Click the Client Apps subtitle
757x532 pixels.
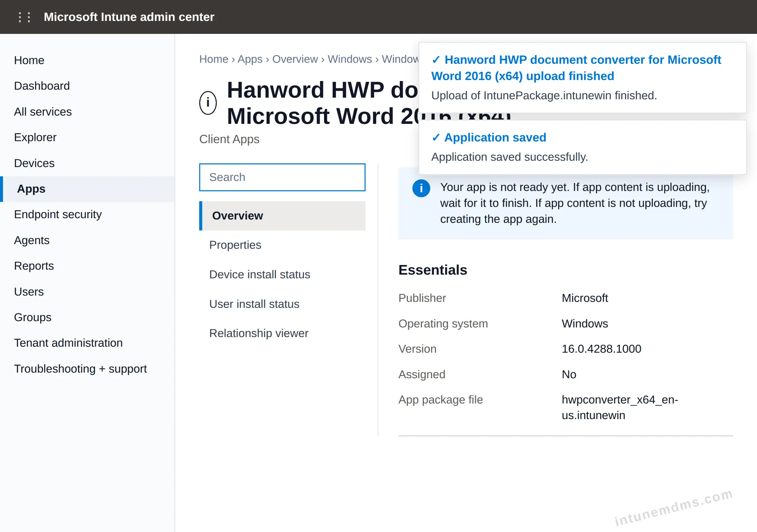tap(229, 139)
